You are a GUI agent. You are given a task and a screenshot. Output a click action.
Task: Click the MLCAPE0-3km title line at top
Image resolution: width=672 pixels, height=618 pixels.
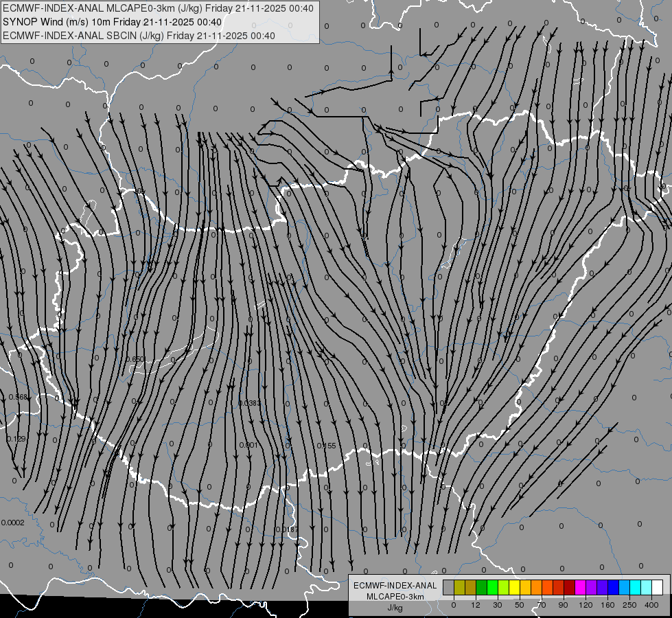158,8
